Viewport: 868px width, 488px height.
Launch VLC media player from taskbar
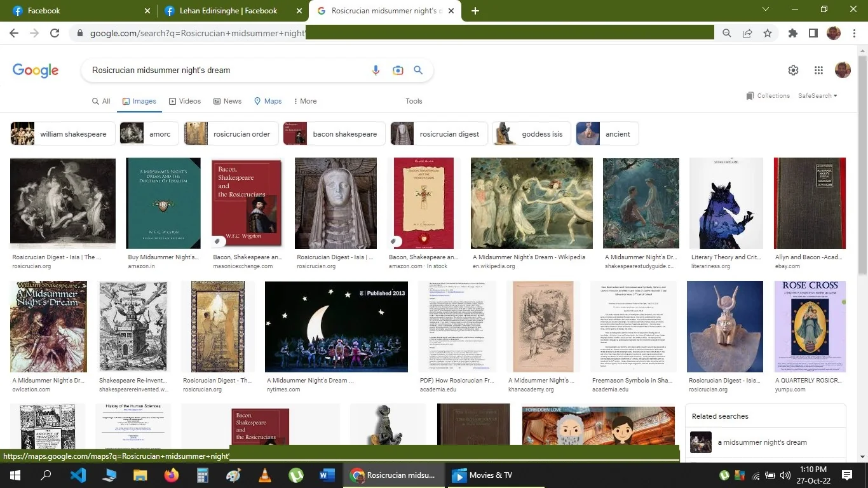tap(265, 475)
